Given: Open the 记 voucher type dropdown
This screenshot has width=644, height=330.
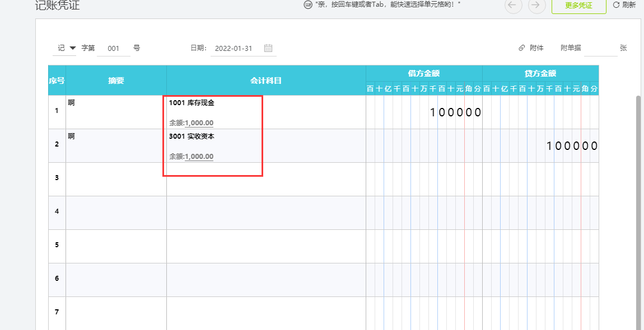Looking at the screenshot, I should [x=64, y=48].
